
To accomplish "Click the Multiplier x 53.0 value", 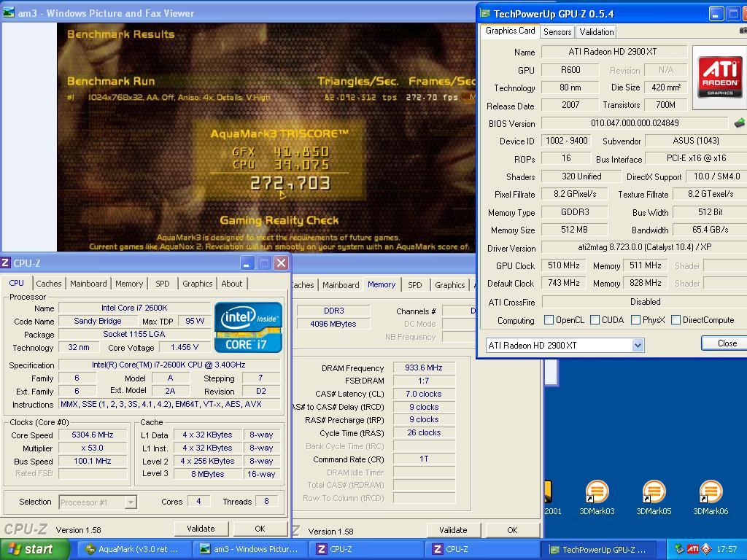I will click(93, 448).
